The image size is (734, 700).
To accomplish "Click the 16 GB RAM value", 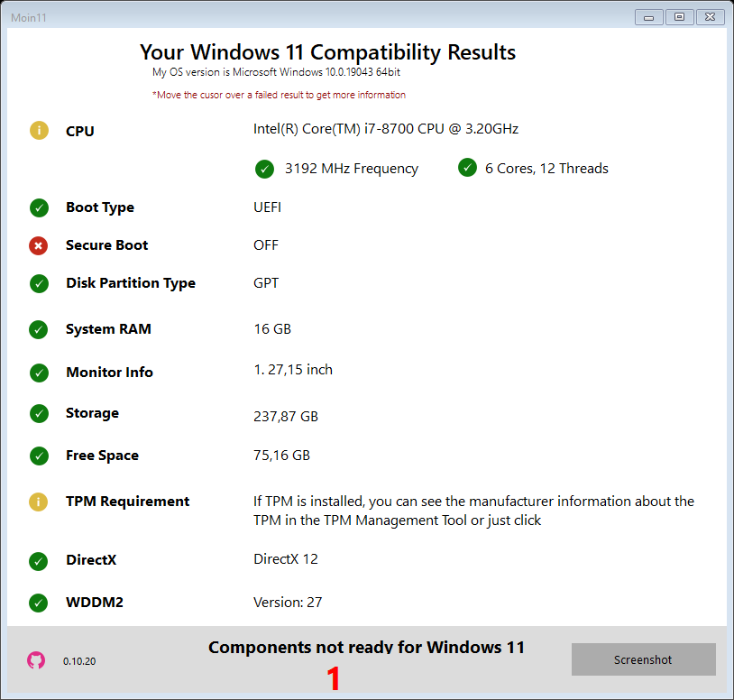I will click(272, 329).
